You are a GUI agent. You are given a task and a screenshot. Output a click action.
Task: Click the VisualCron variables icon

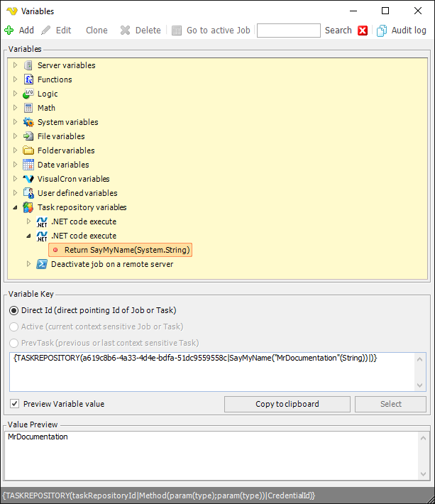(28, 179)
